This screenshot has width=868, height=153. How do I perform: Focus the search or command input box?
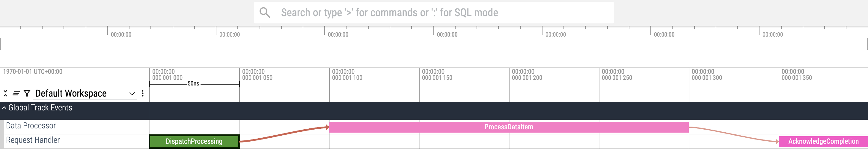pos(438,13)
